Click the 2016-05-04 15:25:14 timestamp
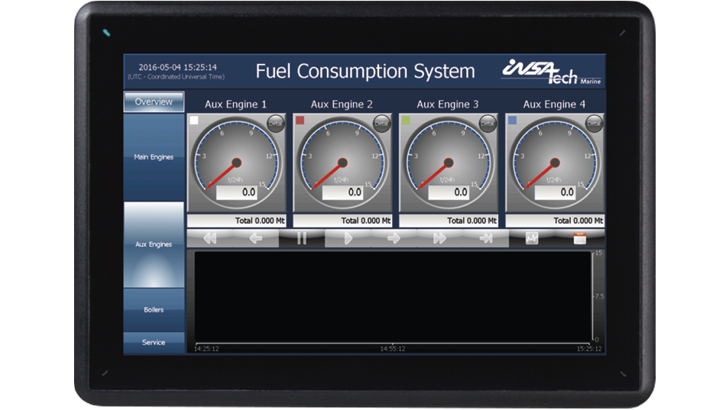728x410 pixels. pos(177,67)
